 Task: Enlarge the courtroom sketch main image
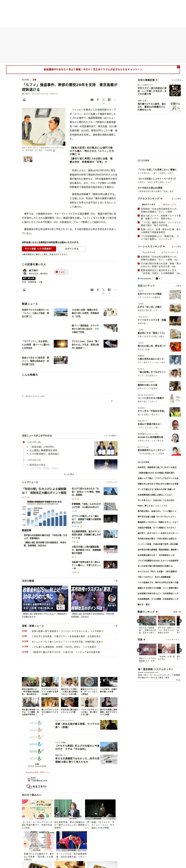click(x=44, y=127)
